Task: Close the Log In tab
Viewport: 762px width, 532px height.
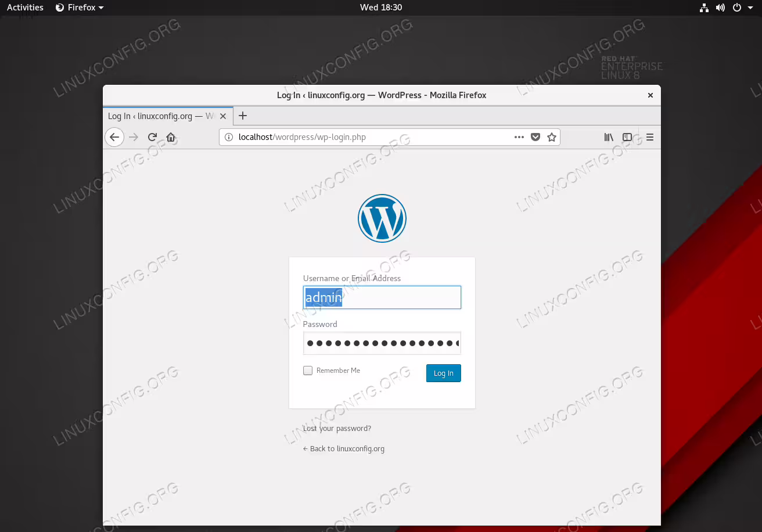Action: click(x=223, y=116)
